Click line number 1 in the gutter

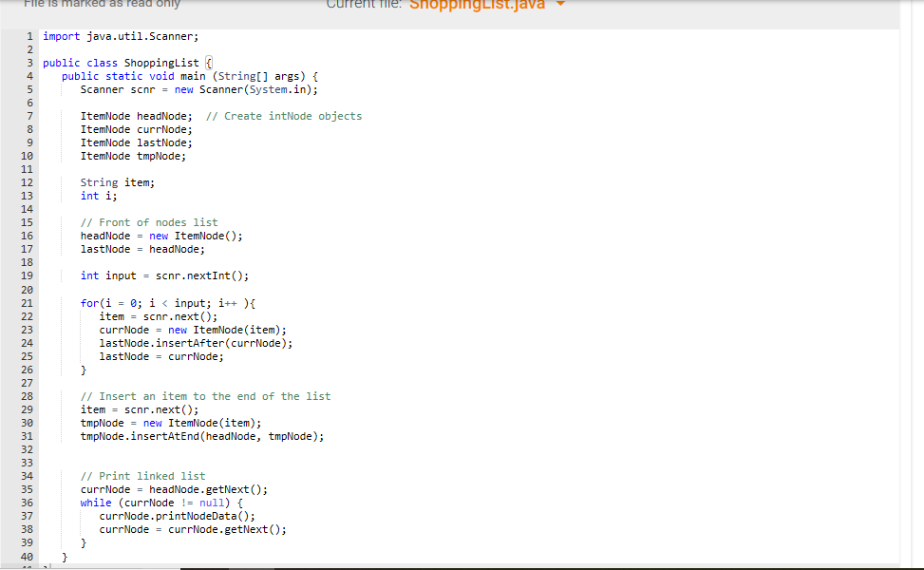[29, 36]
